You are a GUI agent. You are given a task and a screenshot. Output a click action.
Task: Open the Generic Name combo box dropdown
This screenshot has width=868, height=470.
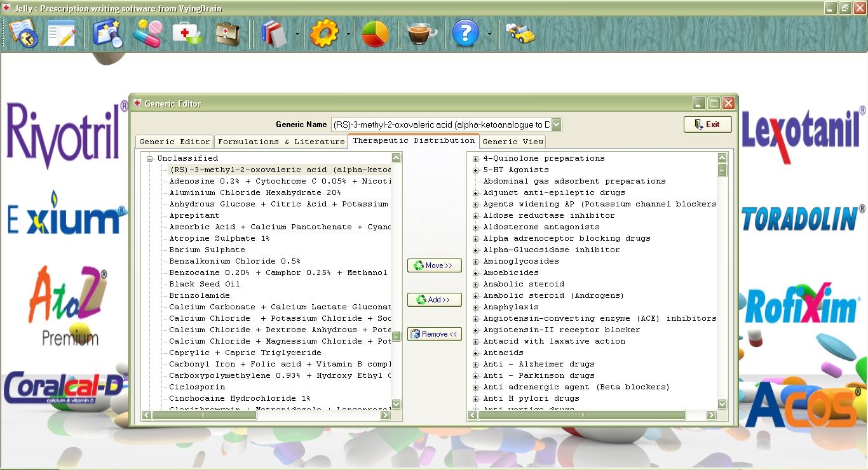(x=556, y=124)
